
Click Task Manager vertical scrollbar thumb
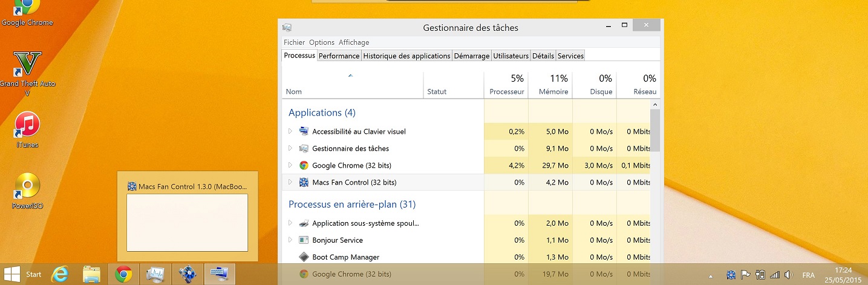pyautogui.click(x=655, y=130)
